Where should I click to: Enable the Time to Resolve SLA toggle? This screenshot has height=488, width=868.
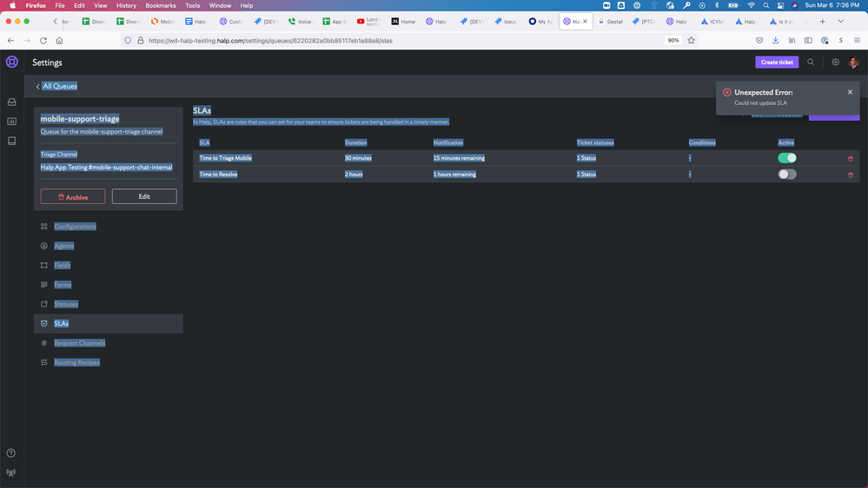click(787, 175)
